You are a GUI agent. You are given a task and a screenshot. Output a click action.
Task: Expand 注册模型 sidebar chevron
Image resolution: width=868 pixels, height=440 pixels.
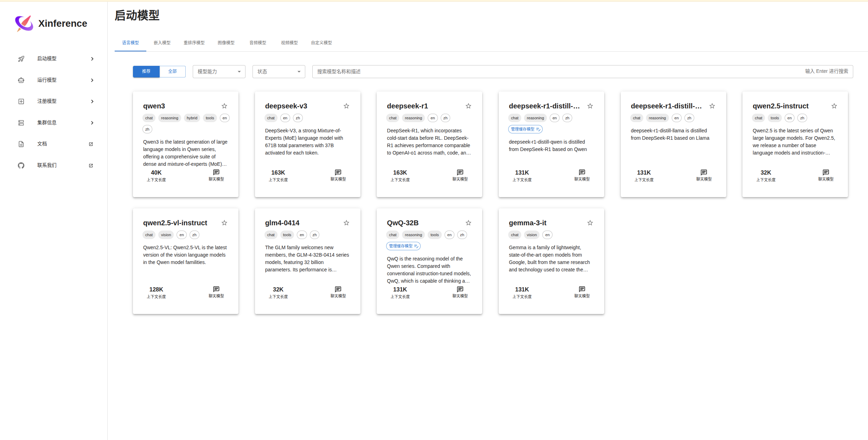click(92, 101)
